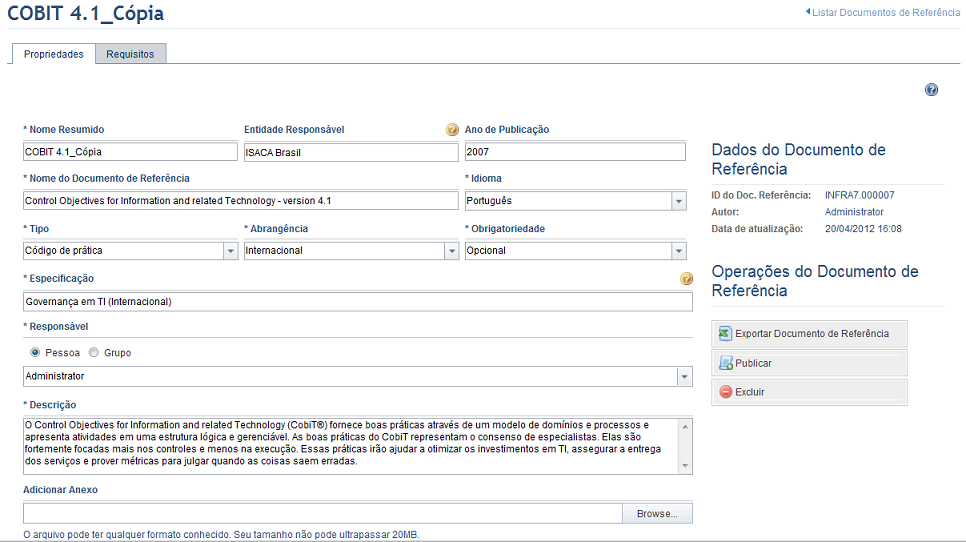Click help icon beside Entidade Responsável
The width and height of the screenshot is (966, 542).
pyautogui.click(x=452, y=129)
